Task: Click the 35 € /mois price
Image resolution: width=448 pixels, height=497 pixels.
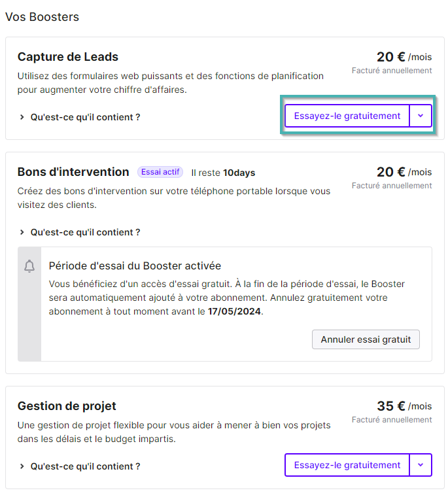Action: click(404, 406)
